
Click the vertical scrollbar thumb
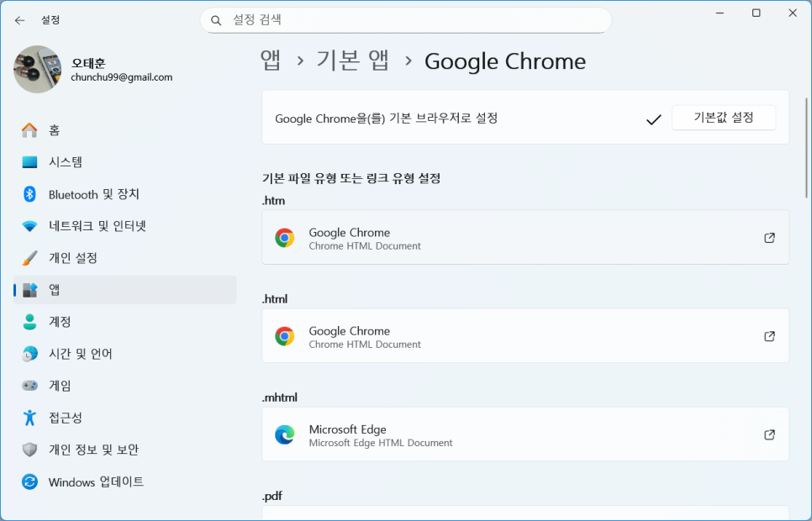click(806, 148)
